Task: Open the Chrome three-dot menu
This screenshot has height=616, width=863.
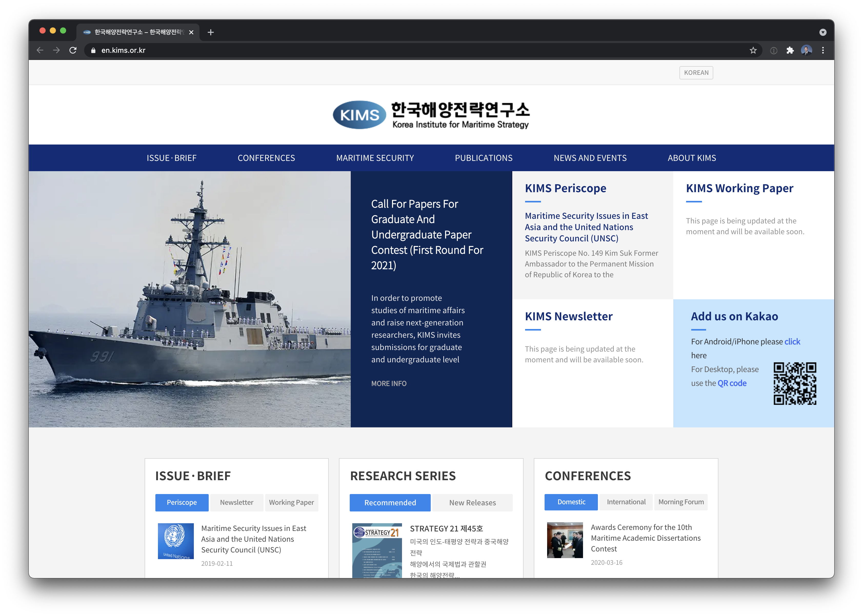Action: tap(823, 50)
